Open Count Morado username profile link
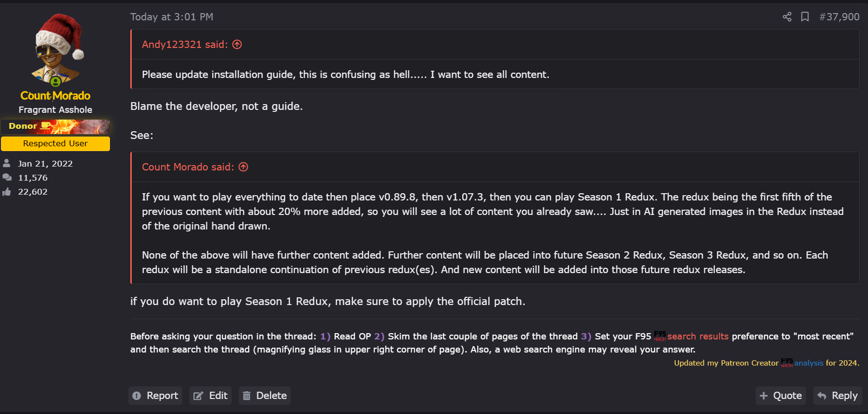Image resolution: width=868 pixels, height=414 pixels. point(55,96)
